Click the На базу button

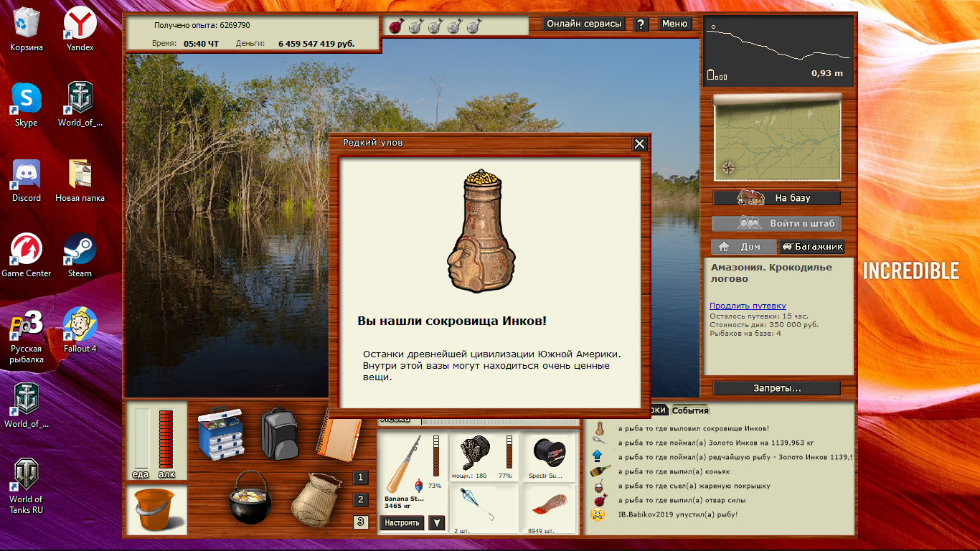pos(777,197)
